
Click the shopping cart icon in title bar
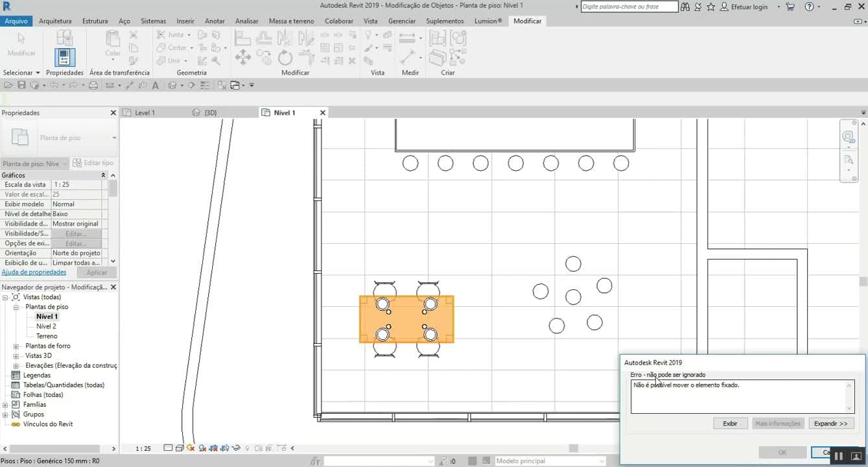click(x=790, y=6)
